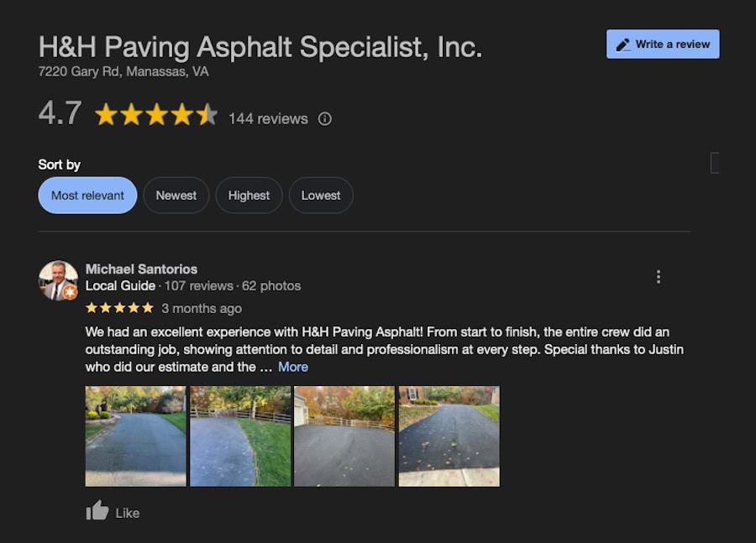Open the Michael Santorios reviewer name link

[141, 269]
